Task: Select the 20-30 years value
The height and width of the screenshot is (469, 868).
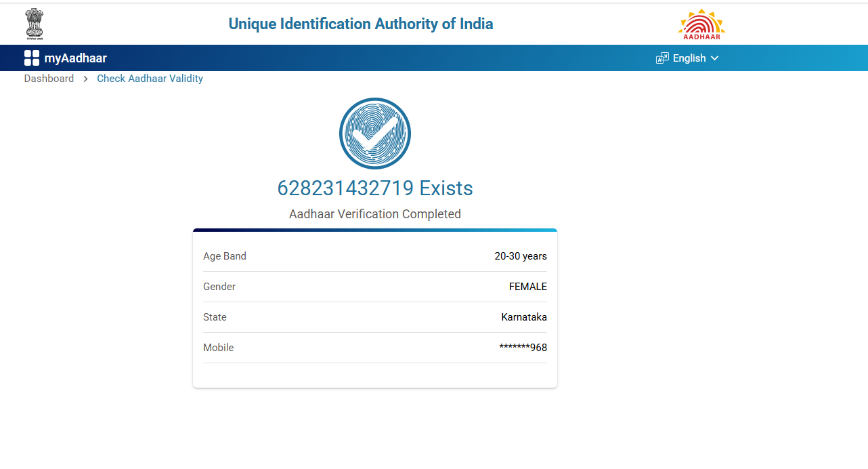Action: (521, 256)
